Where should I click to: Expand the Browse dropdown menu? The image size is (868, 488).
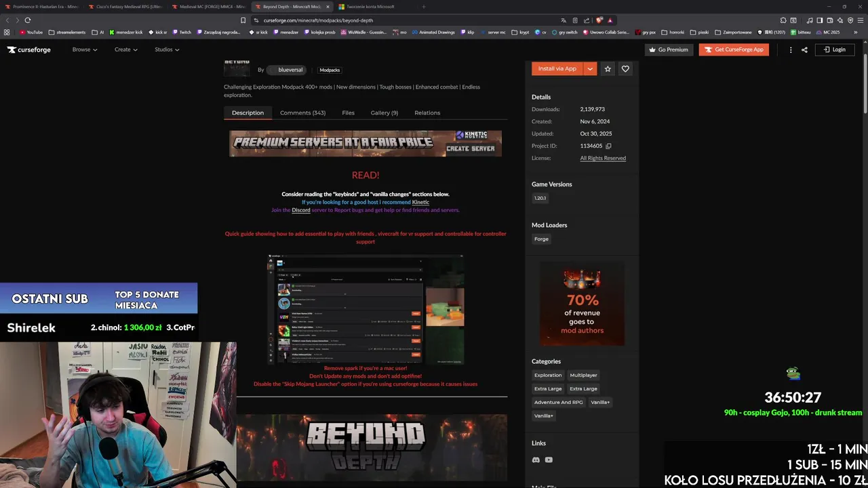(x=85, y=49)
